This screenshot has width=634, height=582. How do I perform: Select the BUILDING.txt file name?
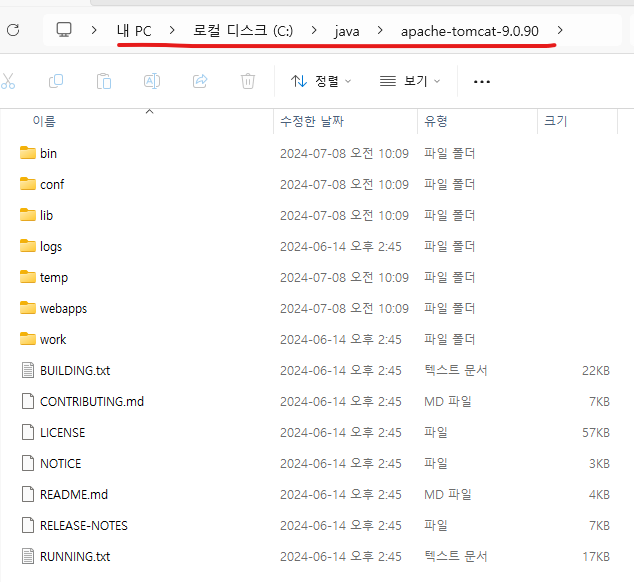pos(75,371)
